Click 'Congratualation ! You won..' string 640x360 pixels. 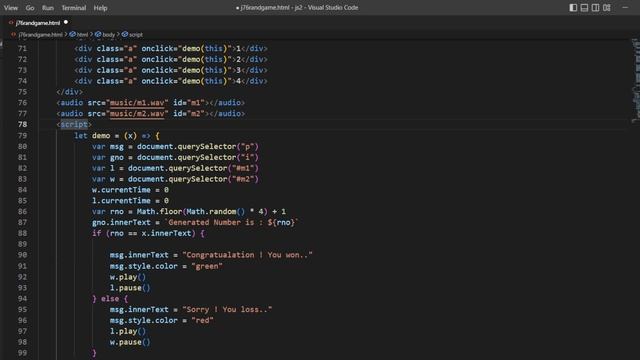pyautogui.click(x=247, y=255)
